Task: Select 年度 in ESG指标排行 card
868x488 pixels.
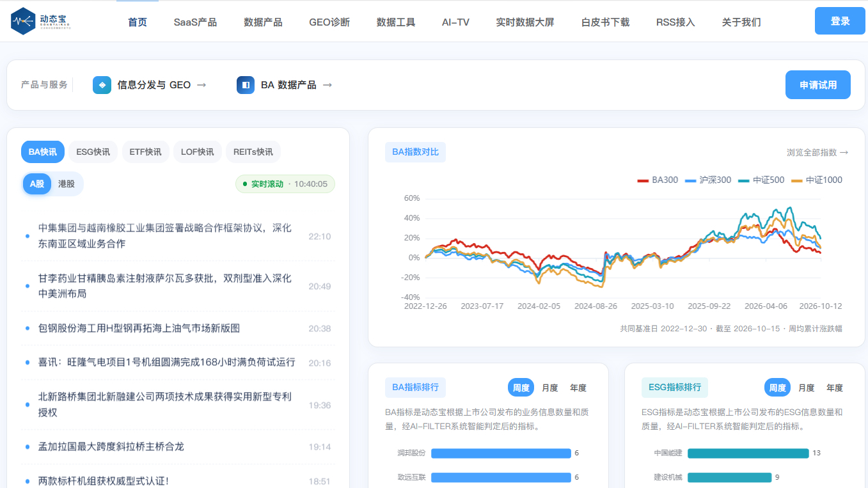Action: [x=835, y=388]
